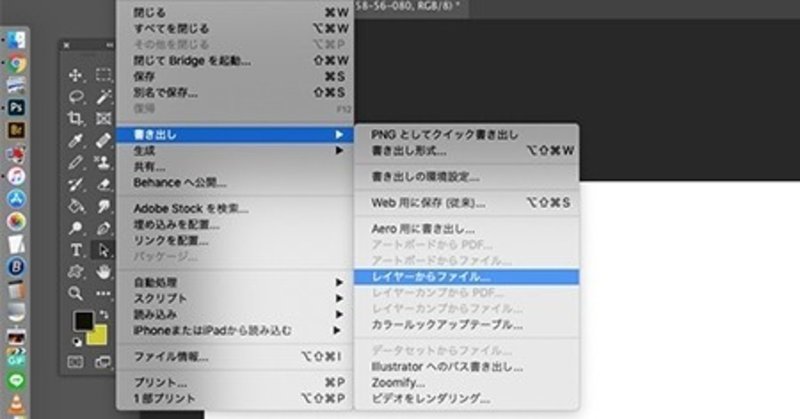Image resolution: width=800 pixels, height=419 pixels.
Task: Expand 書き出し submenu arrow
Action: click(339, 135)
